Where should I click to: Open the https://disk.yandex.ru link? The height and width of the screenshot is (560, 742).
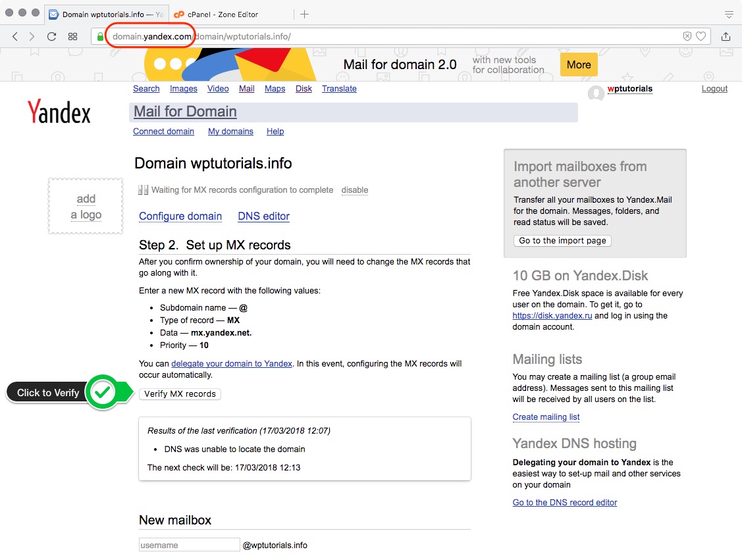tap(552, 315)
